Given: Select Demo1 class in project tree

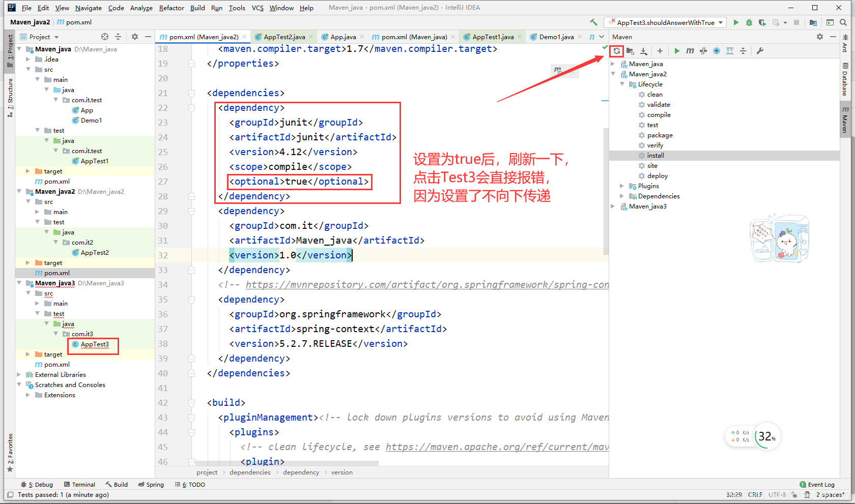Looking at the screenshot, I should (91, 121).
